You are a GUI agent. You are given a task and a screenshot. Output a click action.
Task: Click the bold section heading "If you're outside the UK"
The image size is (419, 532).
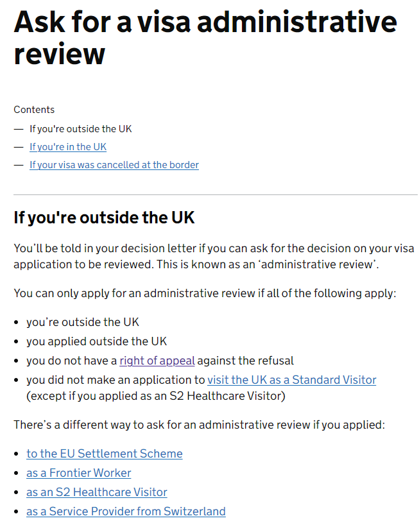click(104, 218)
